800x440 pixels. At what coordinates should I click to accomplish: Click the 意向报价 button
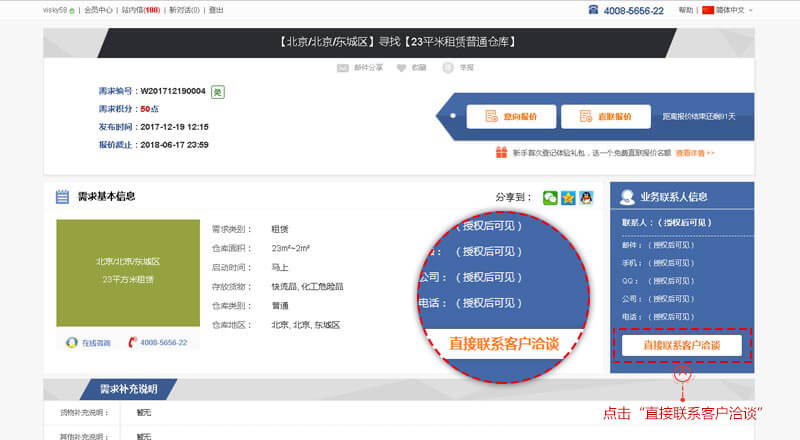(x=510, y=117)
